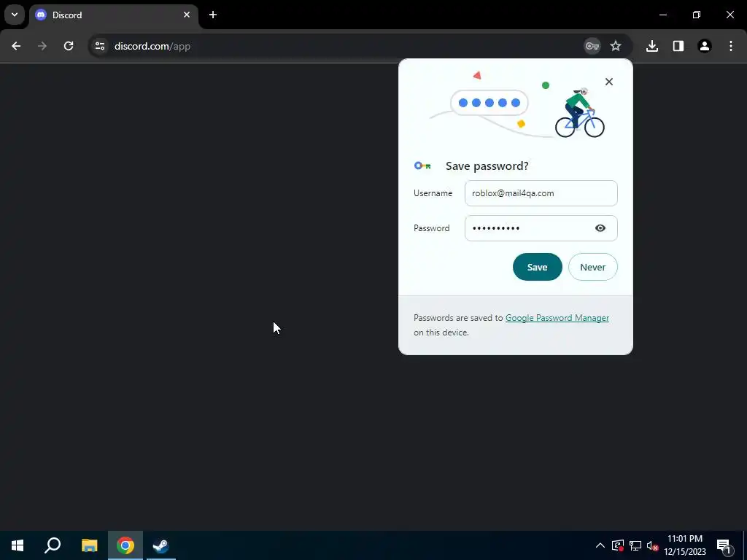747x560 pixels.
Task: Choose Never for saving this password
Action: click(x=592, y=267)
